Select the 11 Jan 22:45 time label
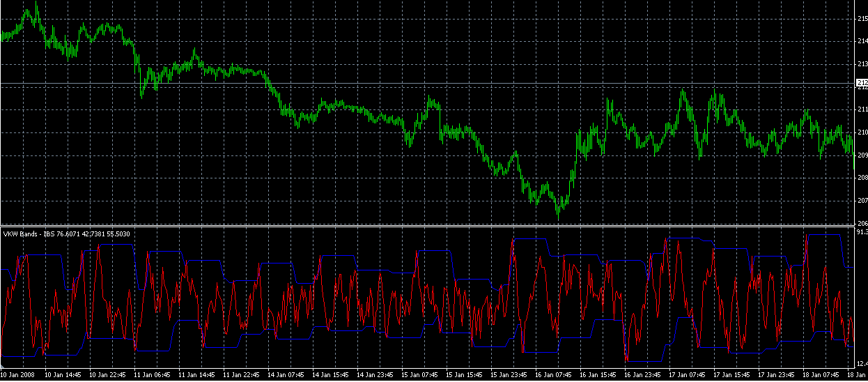The height and width of the screenshot is (382, 868). point(242,375)
